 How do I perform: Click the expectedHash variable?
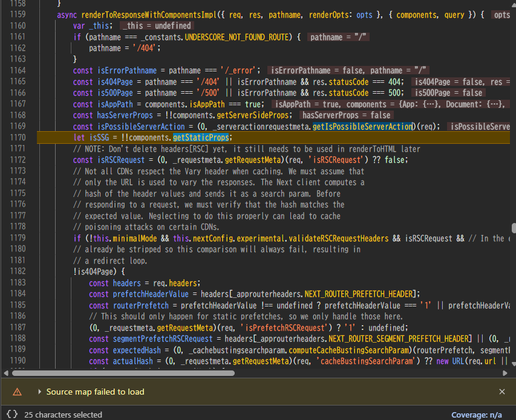pyautogui.click(x=137, y=351)
